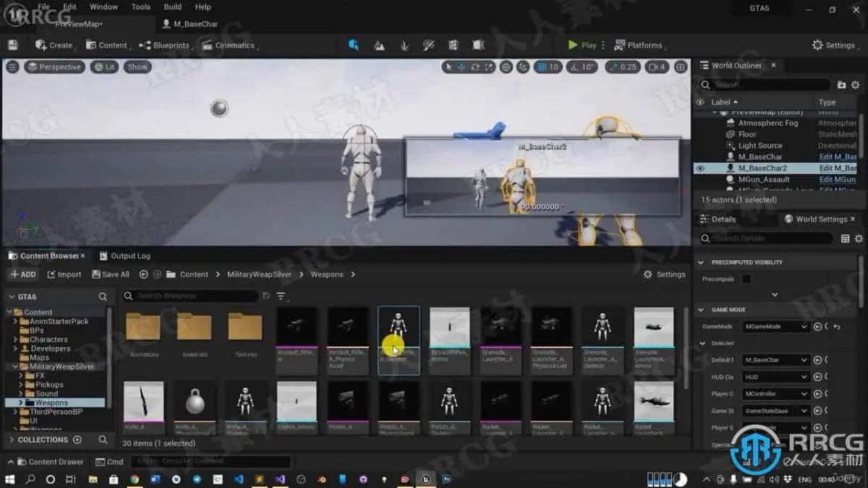
Task: Click Save All button
Action: (111, 274)
